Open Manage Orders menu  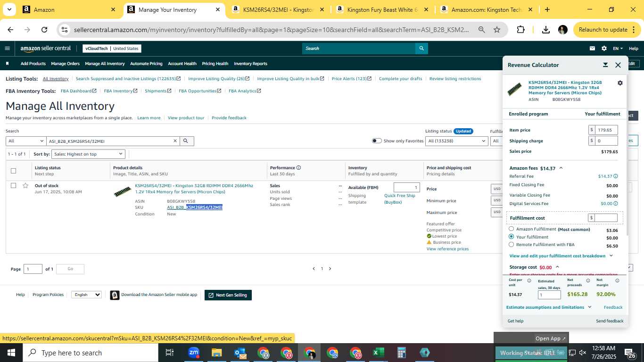[65, 64]
